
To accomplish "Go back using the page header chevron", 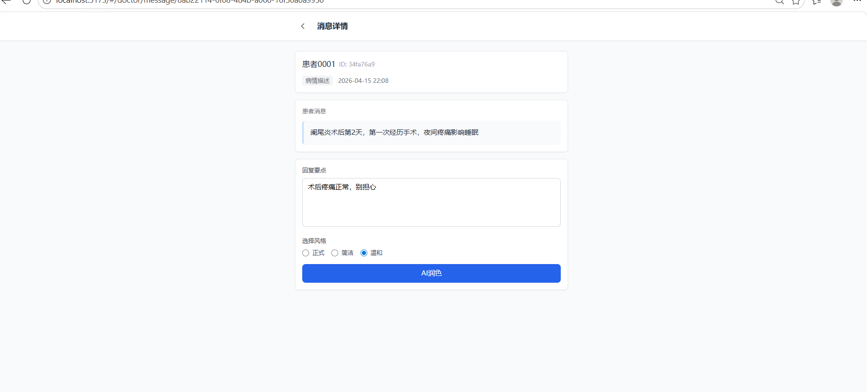I will point(303,26).
